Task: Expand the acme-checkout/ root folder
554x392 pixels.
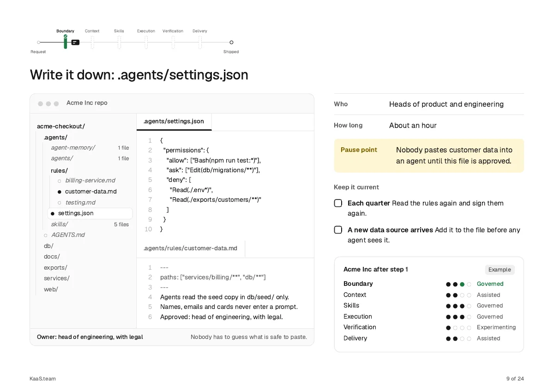Action: pyautogui.click(x=61, y=127)
